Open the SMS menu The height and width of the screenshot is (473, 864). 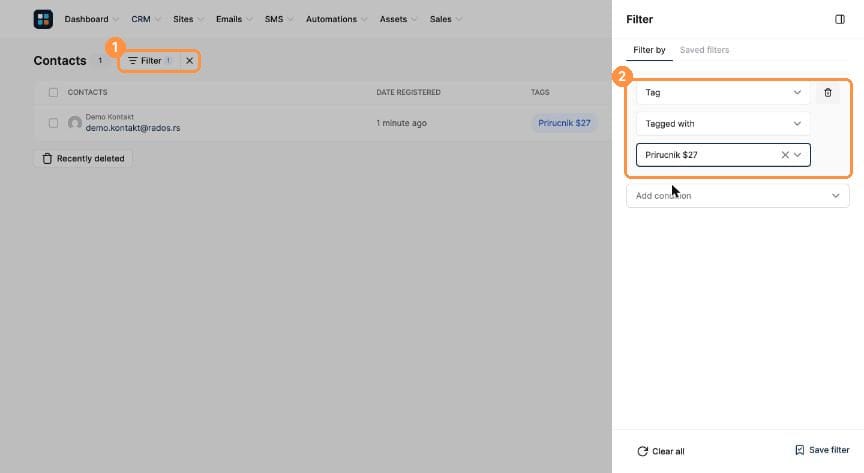(x=278, y=19)
